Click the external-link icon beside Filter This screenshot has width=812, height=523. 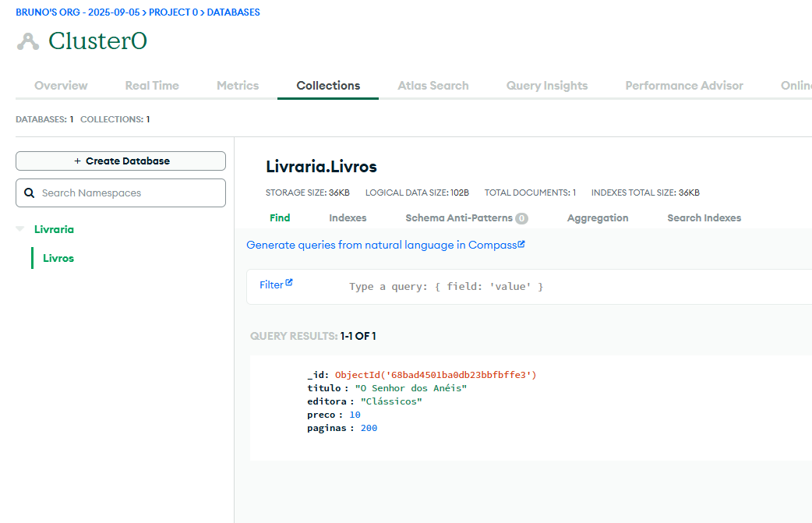[x=289, y=283]
